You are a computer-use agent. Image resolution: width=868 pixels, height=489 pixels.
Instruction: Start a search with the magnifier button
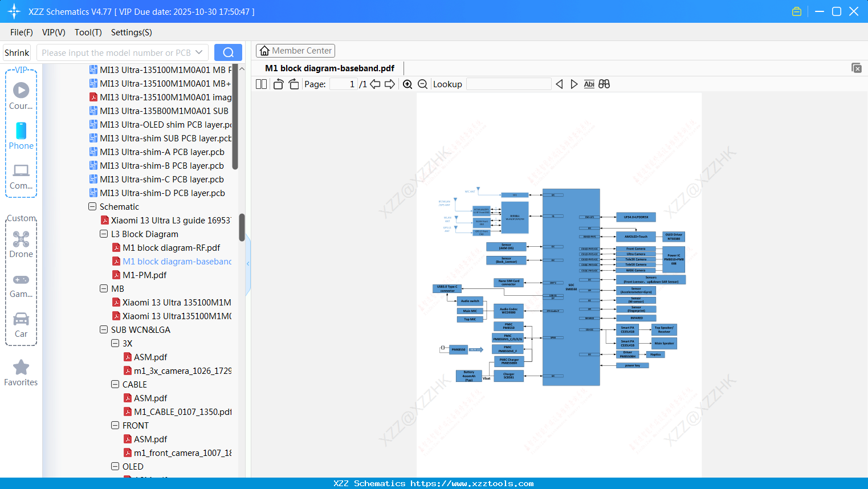(228, 52)
